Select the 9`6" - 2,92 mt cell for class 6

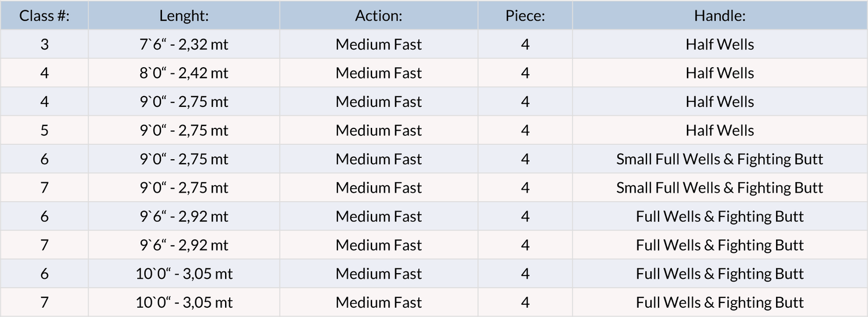[184, 216]
